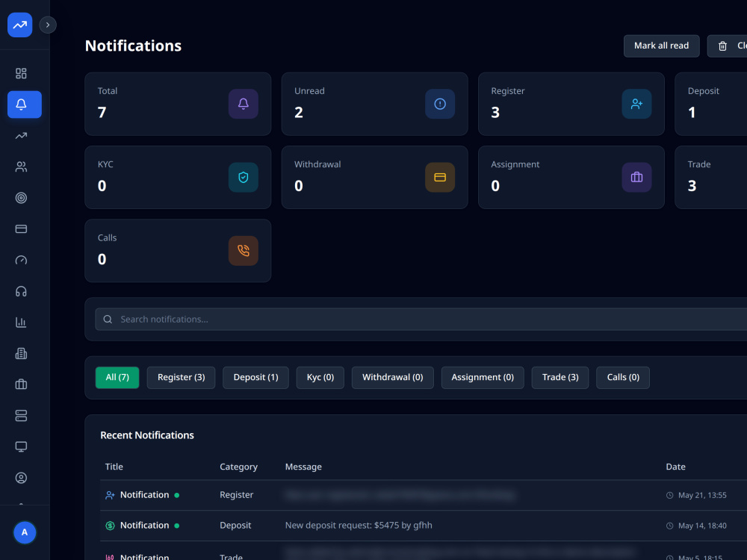Open the headphones support sidebar icon

21,291
